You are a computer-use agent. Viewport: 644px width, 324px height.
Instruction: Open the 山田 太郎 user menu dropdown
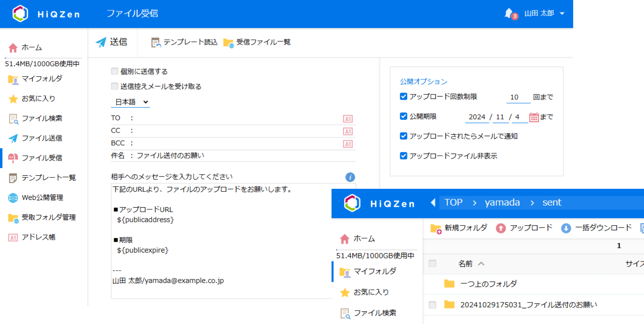coord(544,13)
